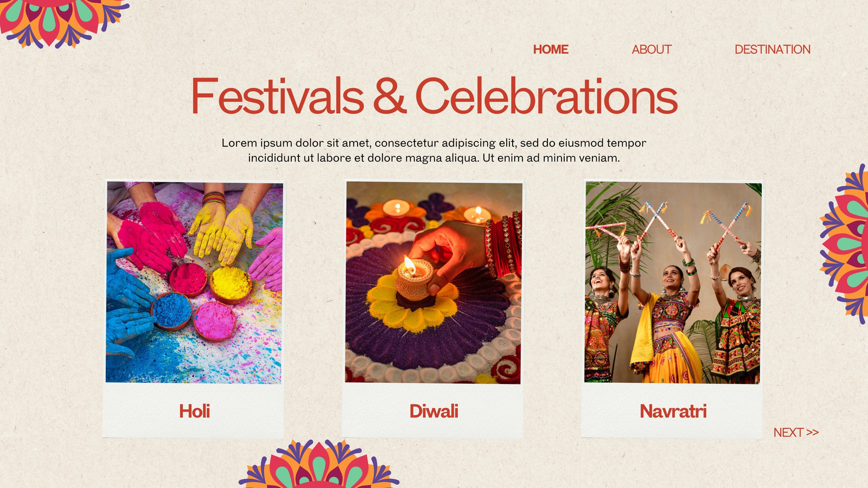The width and height of the screenshot is (868, 488).
Task: Click the lit clay lamp in Diwali photo
Action: [414, 278]
